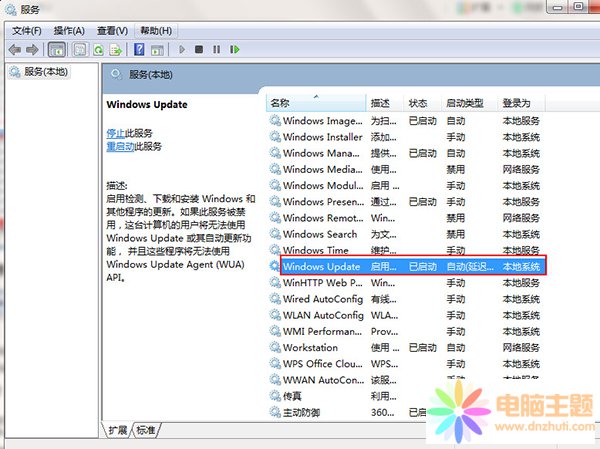Switch to the 扩展 tab
This screenshot has height=449, width=600.
(x=117, y=430)
